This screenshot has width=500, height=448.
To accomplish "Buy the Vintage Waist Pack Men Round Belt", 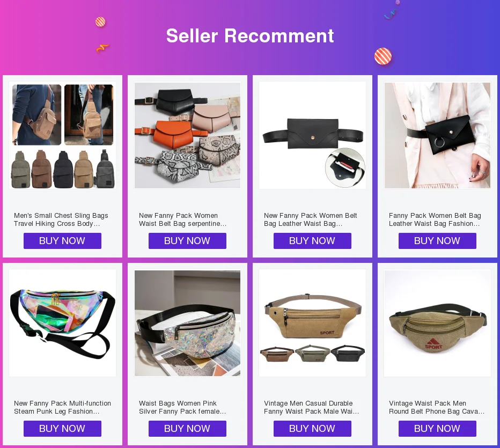I will 438,429.
